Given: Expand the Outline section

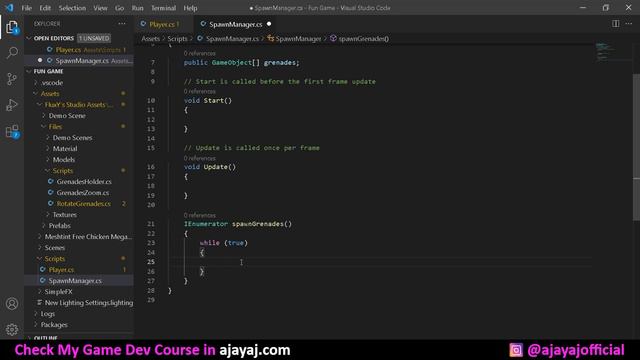Looking at the screenshot, I should [46, 337].
